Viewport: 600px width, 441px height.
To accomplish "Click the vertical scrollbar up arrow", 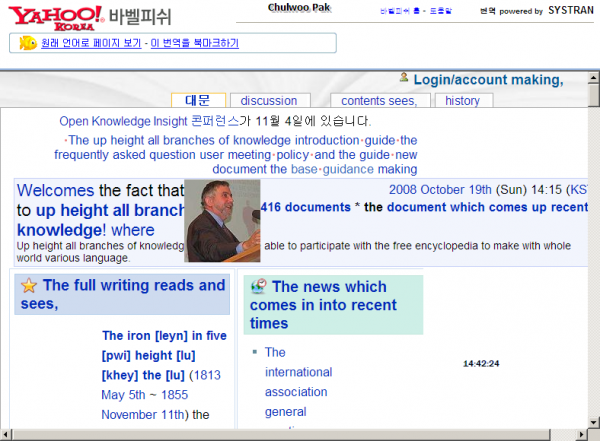I will (x=593, y=78).
